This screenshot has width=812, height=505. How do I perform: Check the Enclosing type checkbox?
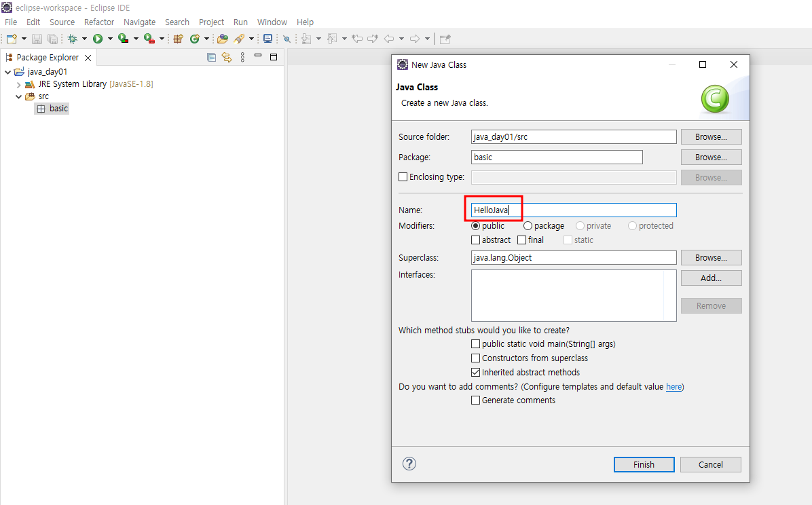403,177
